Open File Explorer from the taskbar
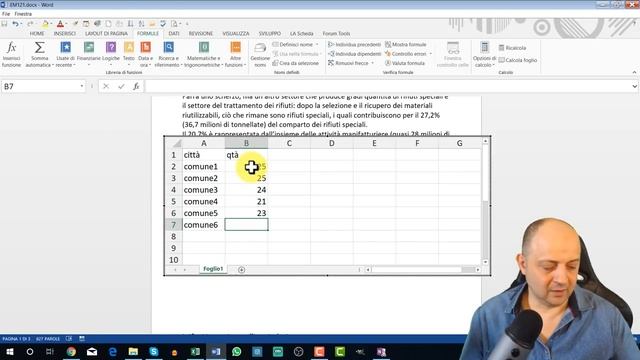This screenshot has width=640, height=360. click(133, 351)
